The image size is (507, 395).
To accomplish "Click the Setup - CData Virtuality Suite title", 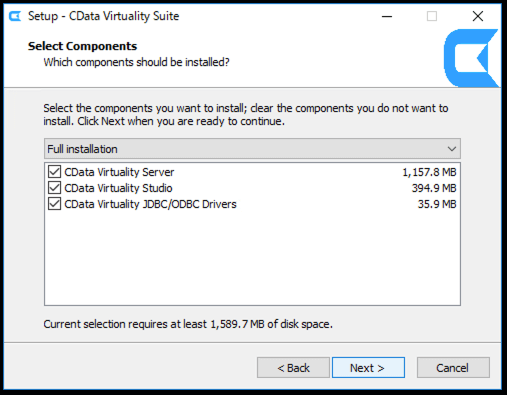I will 104,16.
